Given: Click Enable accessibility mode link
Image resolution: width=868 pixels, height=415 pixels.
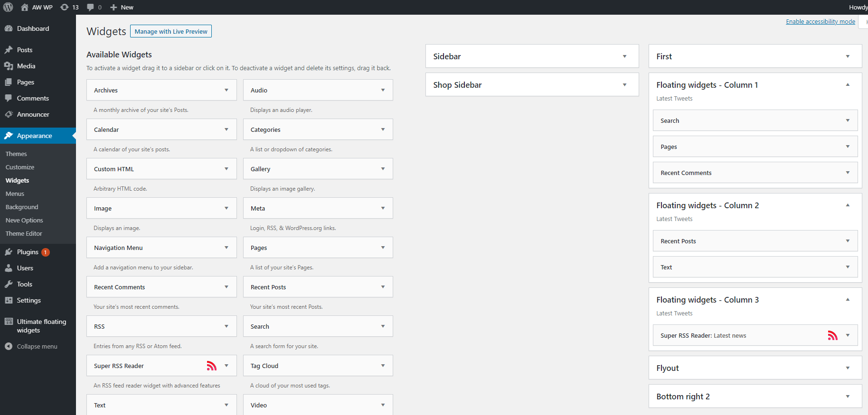Looking at the screenshot, I should (821, 21).
